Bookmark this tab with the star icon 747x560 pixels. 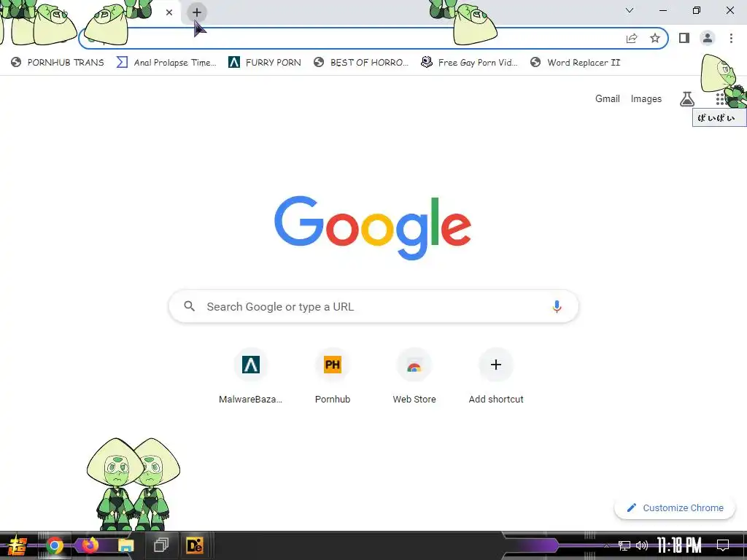coord(655,38)
